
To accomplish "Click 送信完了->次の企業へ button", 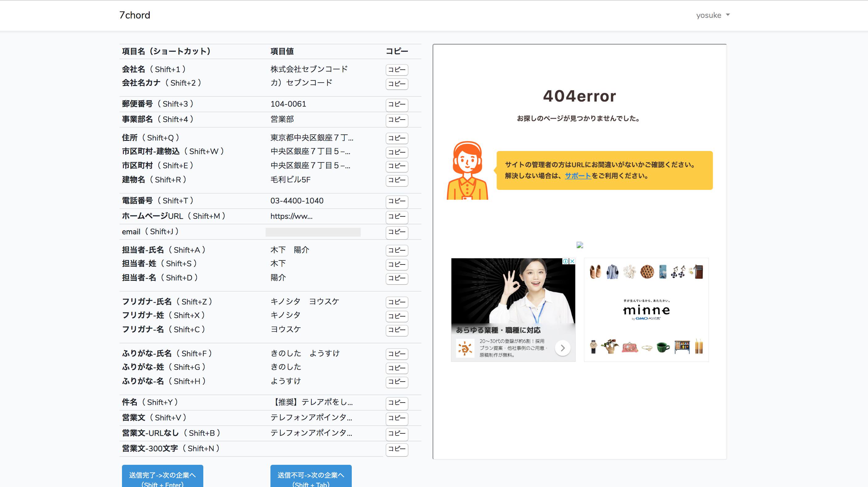I will [162, 476].
